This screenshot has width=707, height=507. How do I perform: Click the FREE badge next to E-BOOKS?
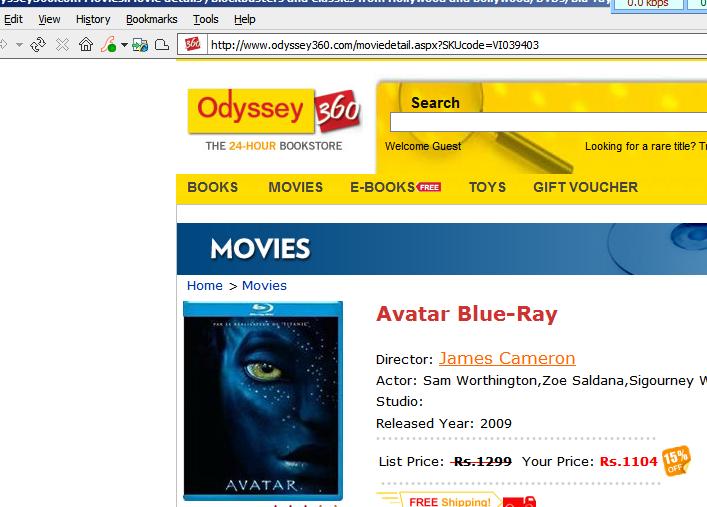click(x=429, y=187)
